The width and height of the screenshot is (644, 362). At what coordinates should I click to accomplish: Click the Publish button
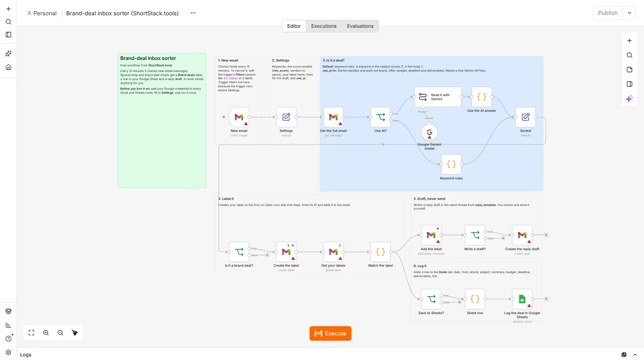click(x=608, y=13)
